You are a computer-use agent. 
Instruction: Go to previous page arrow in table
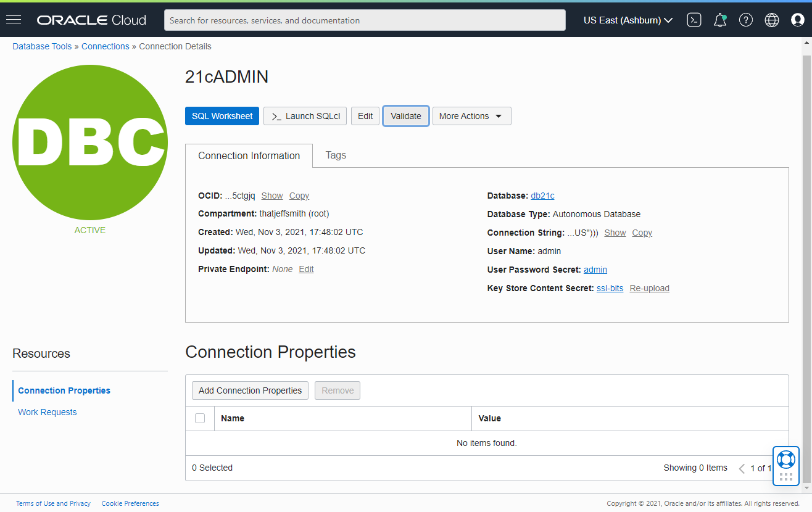point(742,469)
